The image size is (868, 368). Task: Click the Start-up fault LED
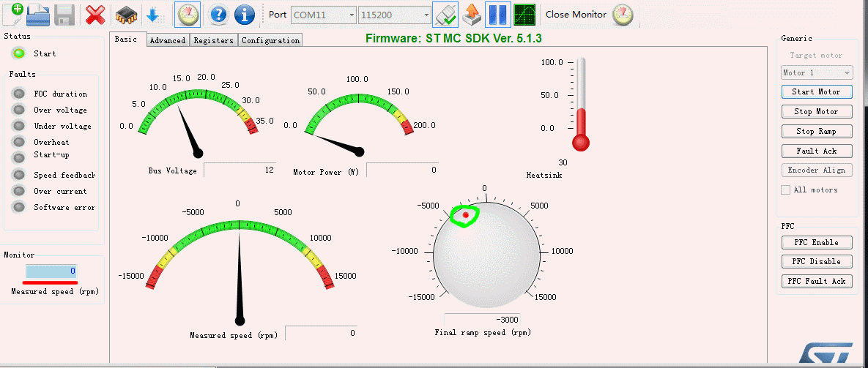19,157
